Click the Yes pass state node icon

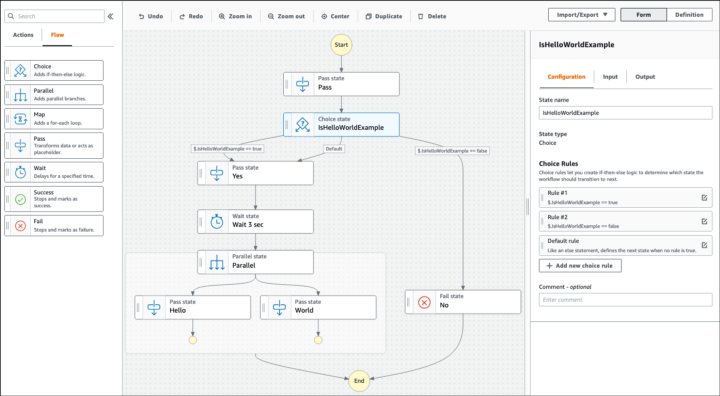[216, 173]
